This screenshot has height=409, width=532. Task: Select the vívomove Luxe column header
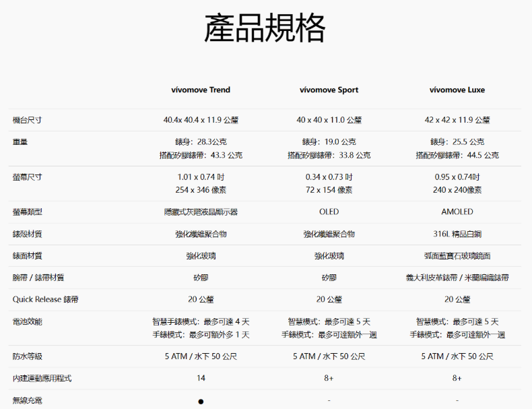(x=457, y=90)
